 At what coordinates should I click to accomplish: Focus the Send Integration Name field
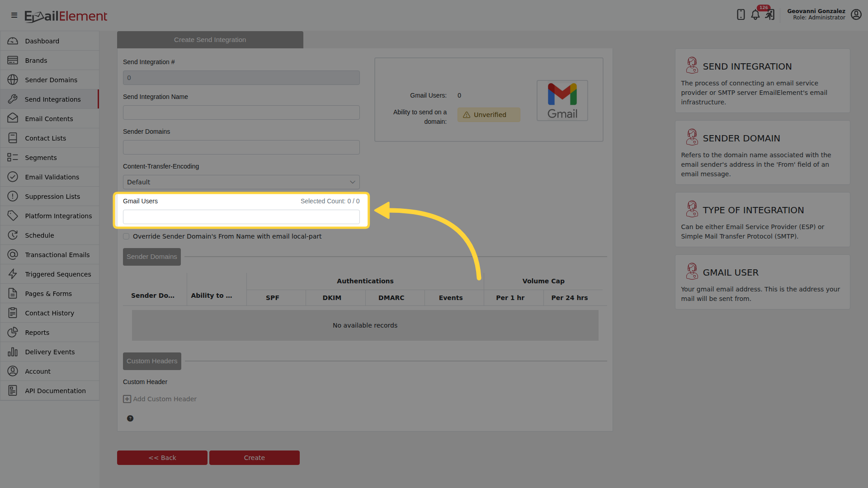241,113
